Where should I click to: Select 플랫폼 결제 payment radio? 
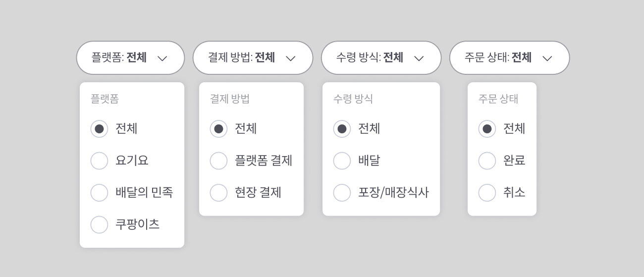click(218, 161)
